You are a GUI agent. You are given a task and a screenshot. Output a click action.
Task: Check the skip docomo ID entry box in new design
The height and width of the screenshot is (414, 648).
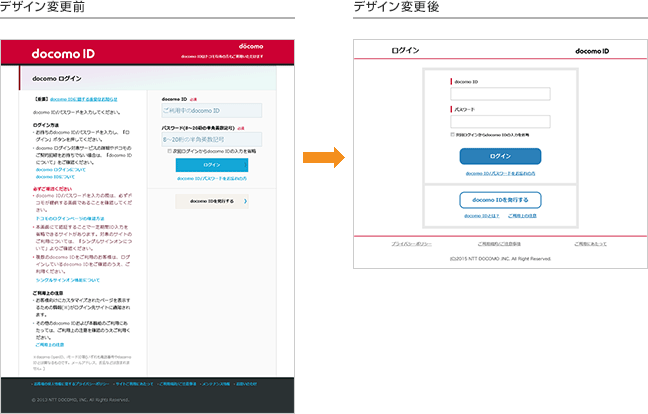[x=453, y=134]
